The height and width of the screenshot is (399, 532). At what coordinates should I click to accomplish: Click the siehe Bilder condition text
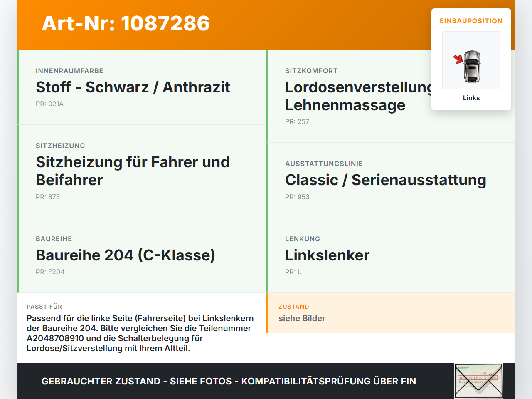tap(302, 318)
